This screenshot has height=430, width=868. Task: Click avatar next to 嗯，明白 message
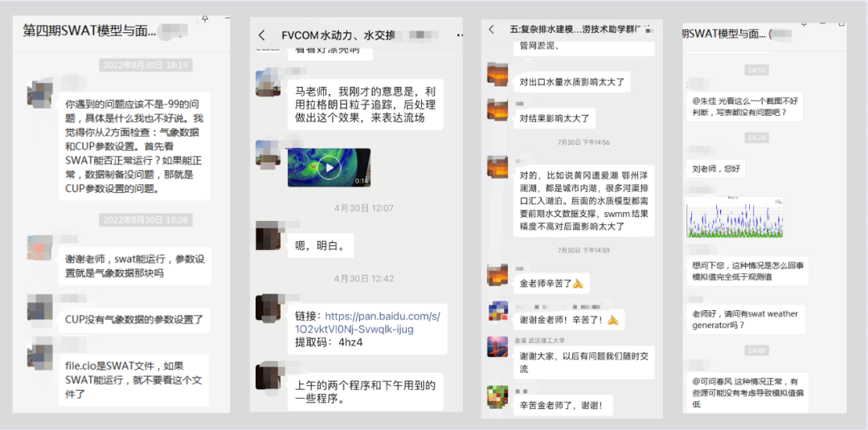(268, 234)
